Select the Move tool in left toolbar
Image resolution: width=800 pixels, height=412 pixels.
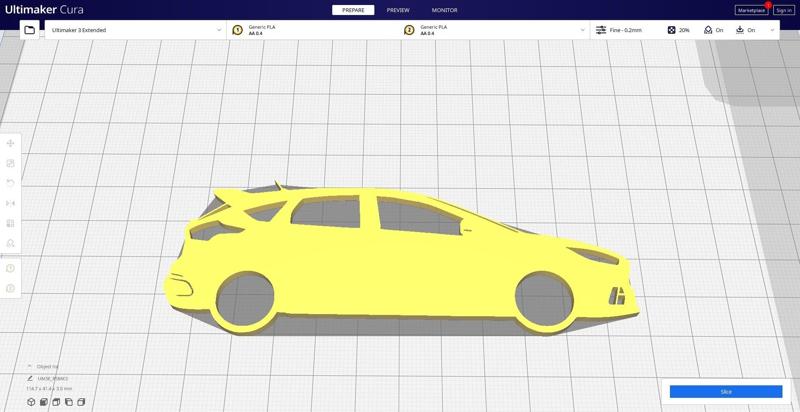click(x=10, y=143)
